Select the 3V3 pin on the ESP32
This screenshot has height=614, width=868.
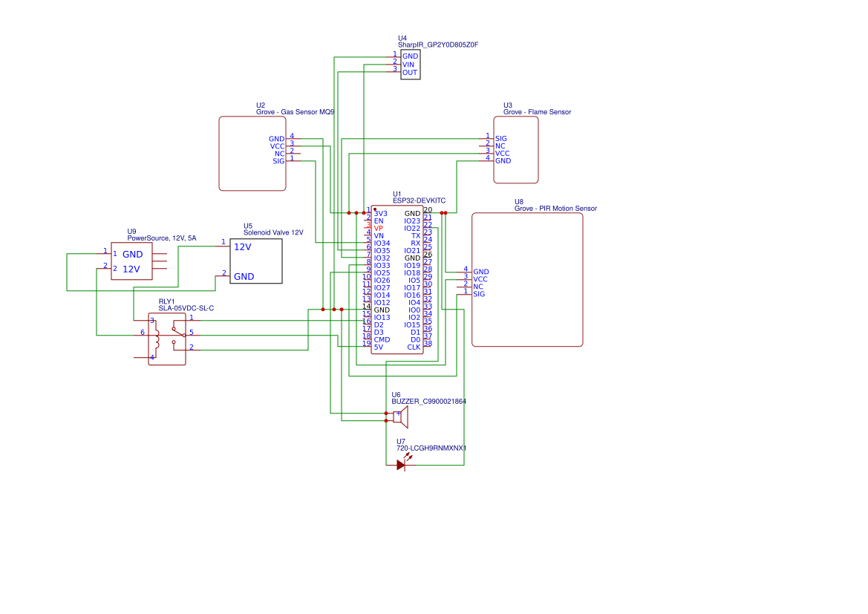tap(380, 214)
